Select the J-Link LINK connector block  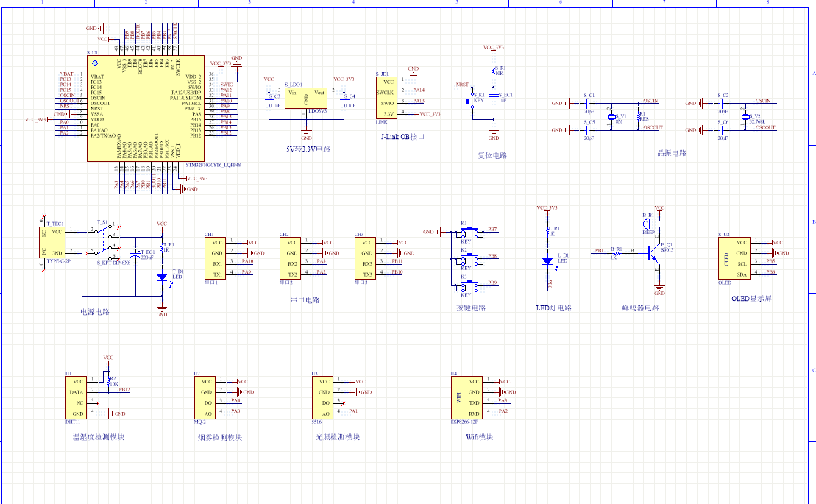386,98
